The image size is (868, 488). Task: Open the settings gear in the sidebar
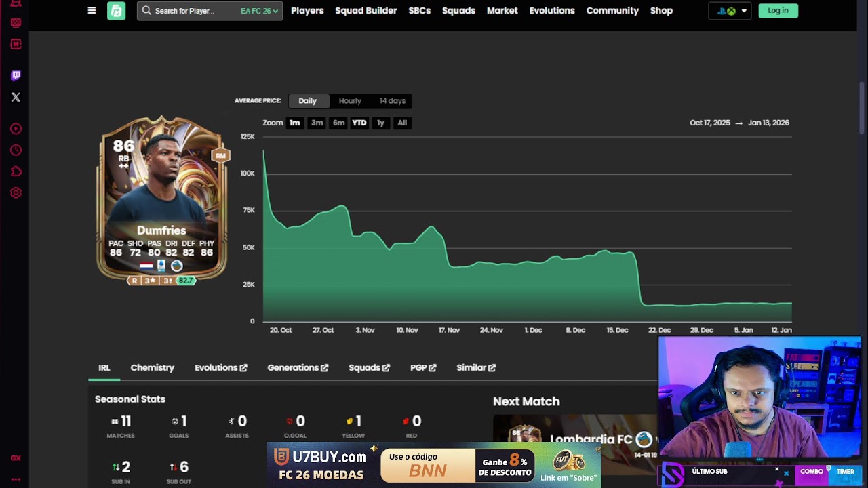coord(16,192)
